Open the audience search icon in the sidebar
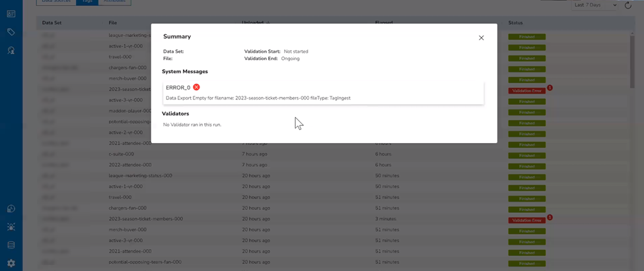This screenshot has width=644, height=271. 11,50
